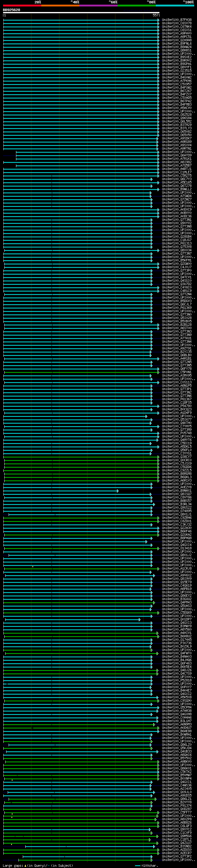Open the UniRef100_B6T267 hit
The height and width of the screenshot is (868, 197).
(x=177, y=91)
